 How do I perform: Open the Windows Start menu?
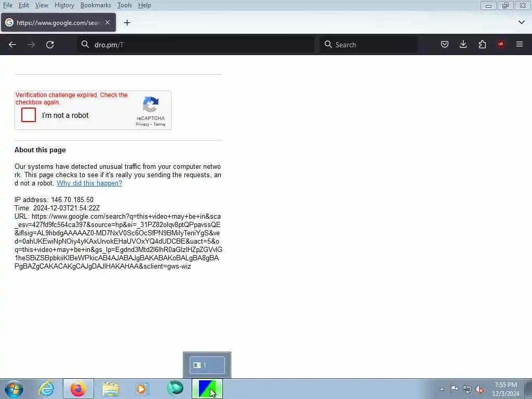click(x=14, y=389)
